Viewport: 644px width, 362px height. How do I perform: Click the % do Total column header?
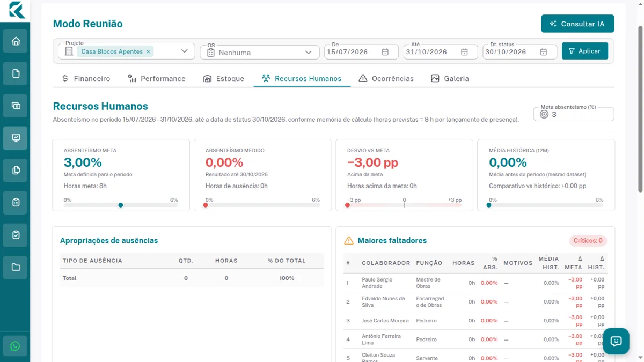287,261
